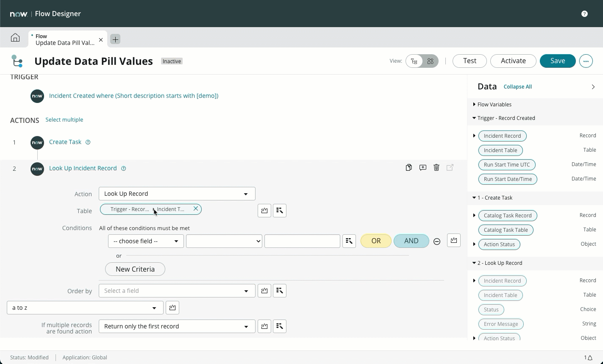Click the Test button

[470, 61]
